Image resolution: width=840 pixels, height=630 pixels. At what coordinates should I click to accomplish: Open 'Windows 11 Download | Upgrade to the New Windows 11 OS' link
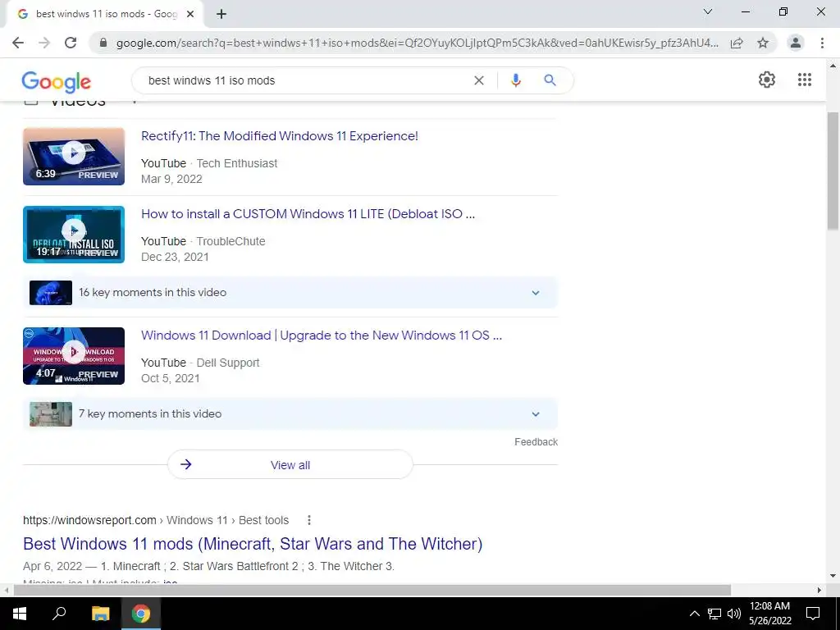pos(322,336)
